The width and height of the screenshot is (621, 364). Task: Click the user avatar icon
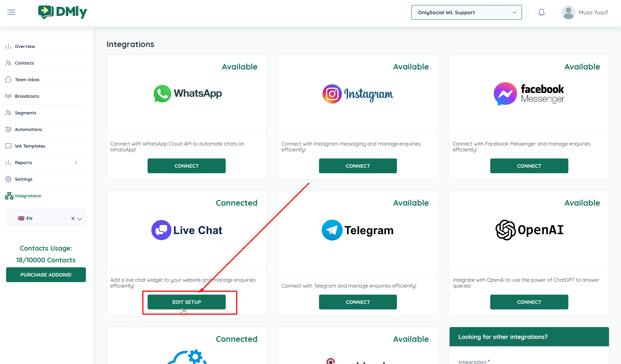click(x=568, y=12)
